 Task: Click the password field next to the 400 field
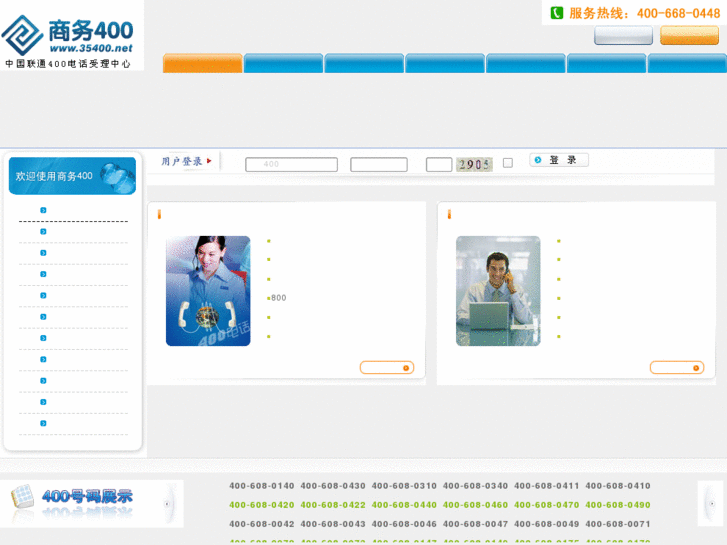click(379, 164)
